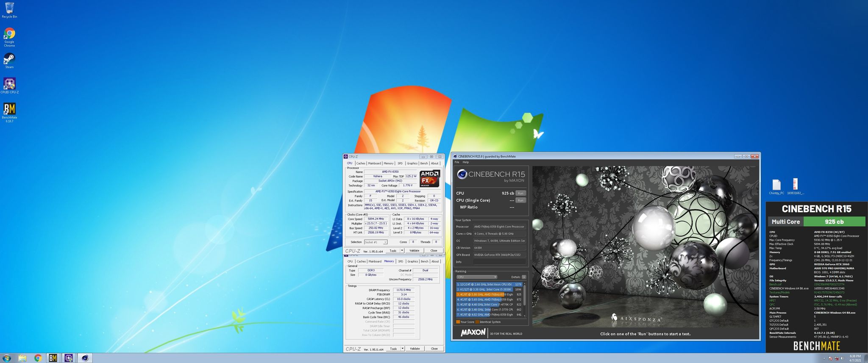Select the CPUID CPU-Z desktop shortcut
868x363 pixels.
(9, 86)
